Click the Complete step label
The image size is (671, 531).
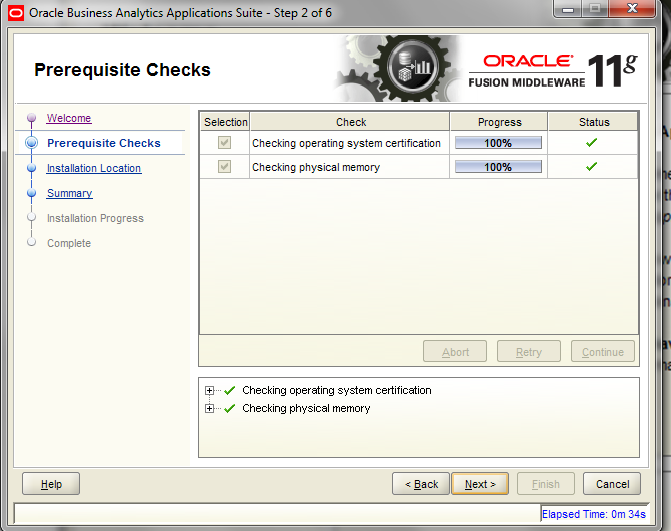pyautogui.click(x=69, y=243)
